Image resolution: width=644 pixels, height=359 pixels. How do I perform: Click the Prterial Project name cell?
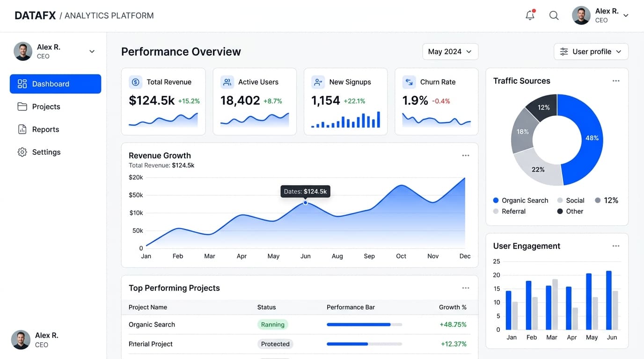pos(151,344)
